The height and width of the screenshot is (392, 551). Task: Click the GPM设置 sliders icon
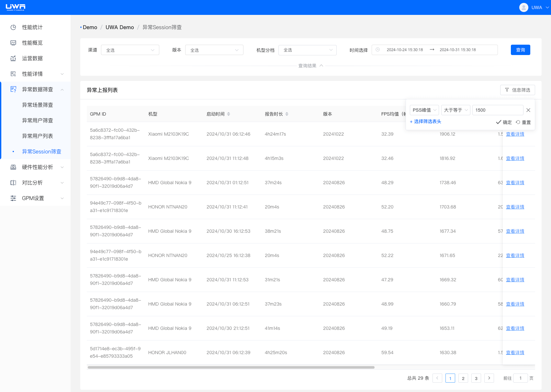pos(13,198)
